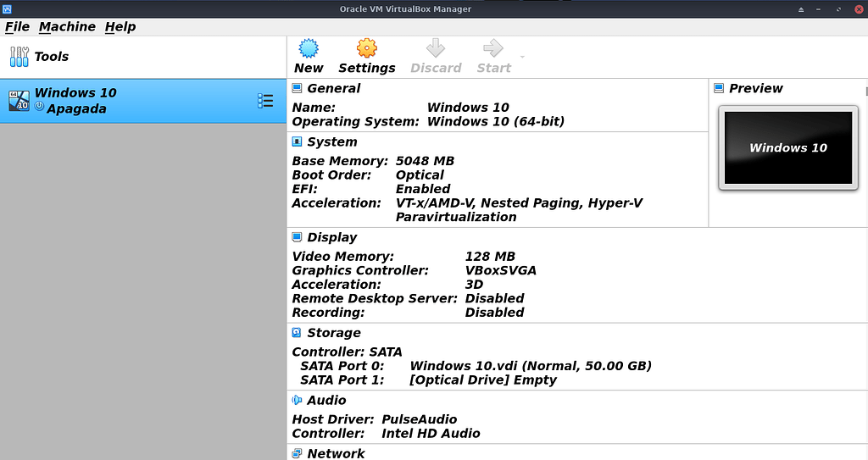Select the Tools entry label
The width and height of the screenshot is (868, 460).
52,57
